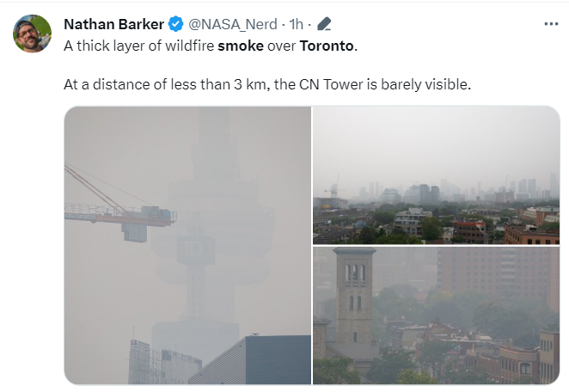This screenshot has height=392, width=569.
Task: Visit the @NASA_Nerd handle link
Action: pos(233,24)
